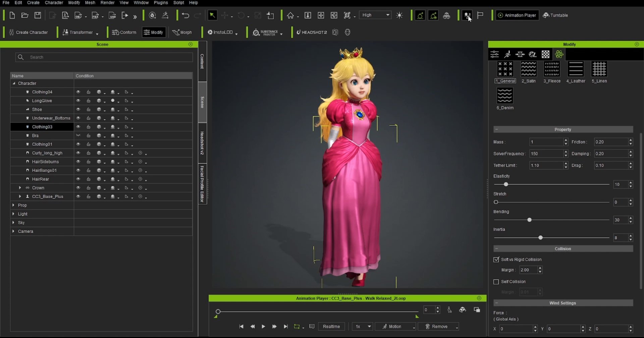Viewport: 644px width, 338px height.
Task: Switch to the Content side tab
Action: pyautogui.click(x=202, y=61)
